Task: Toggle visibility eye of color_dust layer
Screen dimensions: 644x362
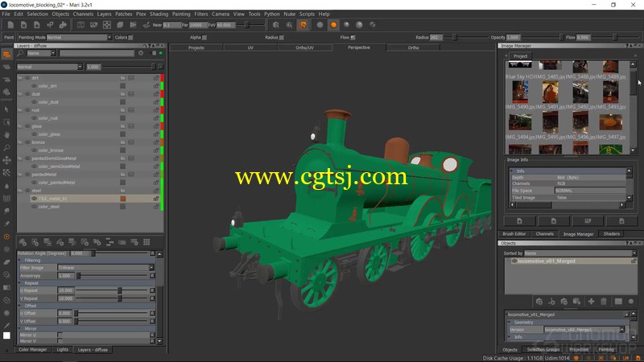Action: tap(34, 102)
